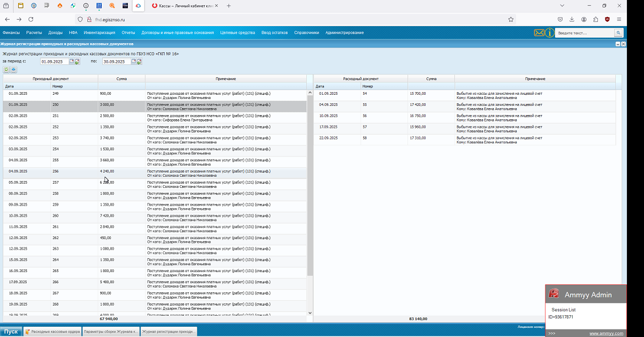This screenshot has width=644, height=337.
Task: Switch to Журнал регистрации приходн taskbar window
Action: click(x=169, y=331)
